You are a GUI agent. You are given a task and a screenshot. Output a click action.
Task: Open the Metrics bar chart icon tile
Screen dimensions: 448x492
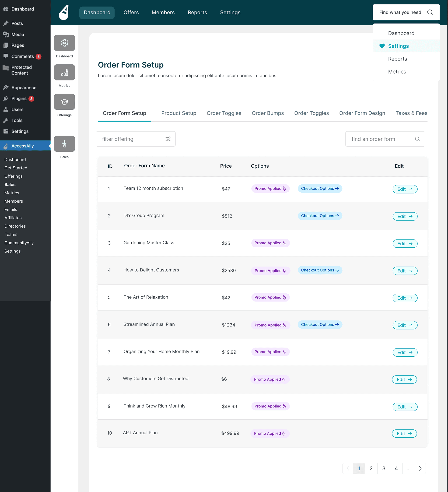pos(64,73)
